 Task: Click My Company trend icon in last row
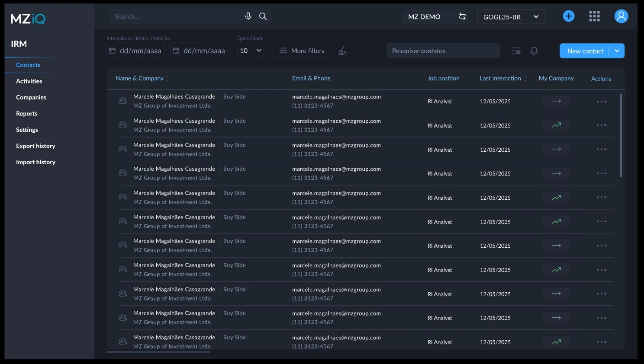(x=556, y=342)
